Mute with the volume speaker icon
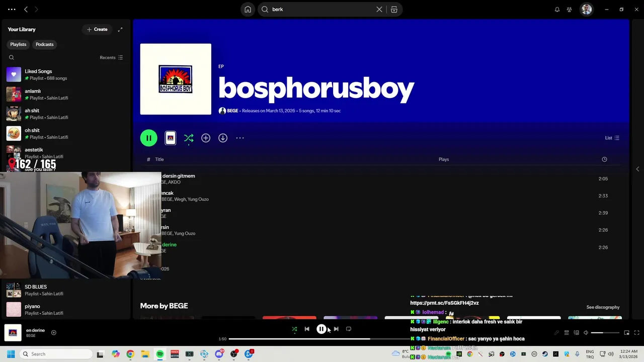The image size is (644, 362). [586, 333]
